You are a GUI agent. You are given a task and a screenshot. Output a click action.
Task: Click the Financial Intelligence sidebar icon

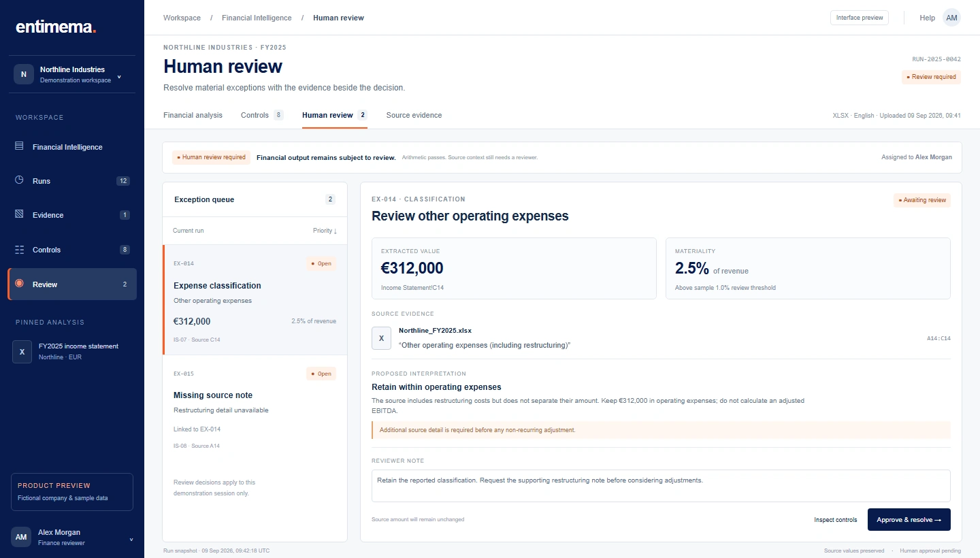[19, 146]
